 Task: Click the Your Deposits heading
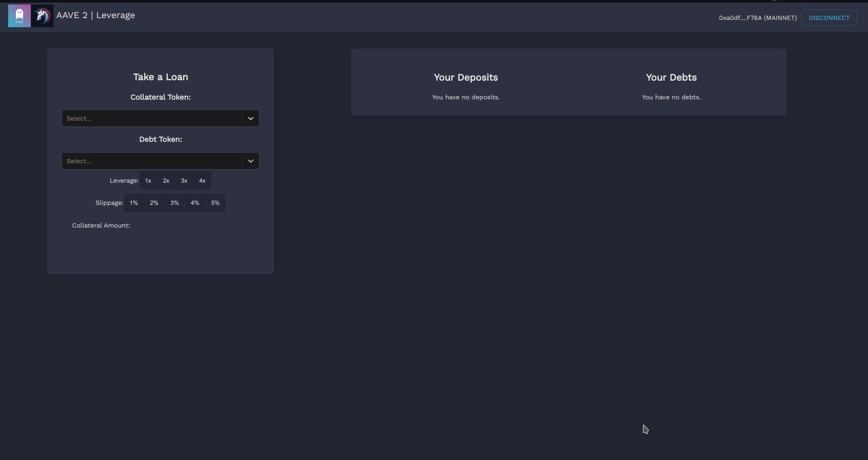pyautogui.click(x=466, y=77)
